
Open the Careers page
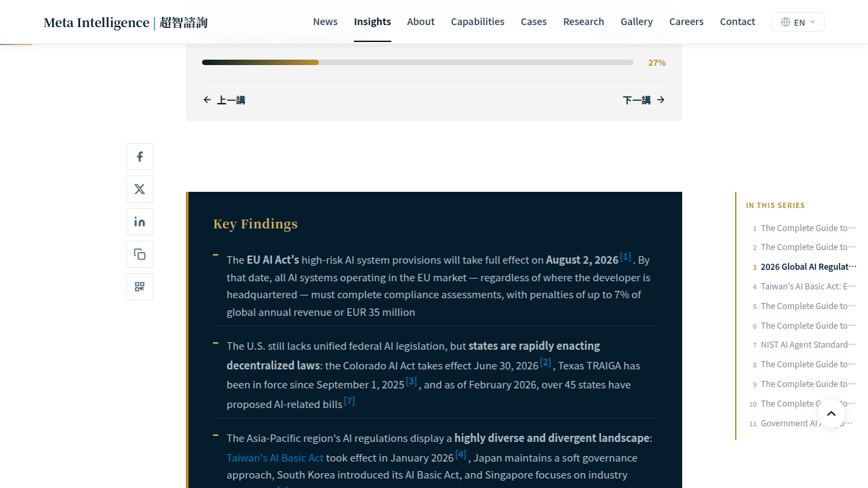pyautogui.click(x=686, y=22)
